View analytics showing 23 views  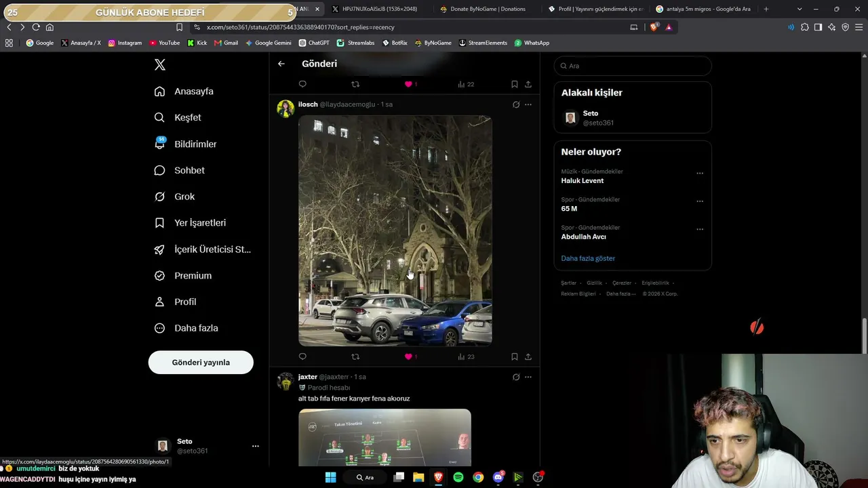[466, 357]
